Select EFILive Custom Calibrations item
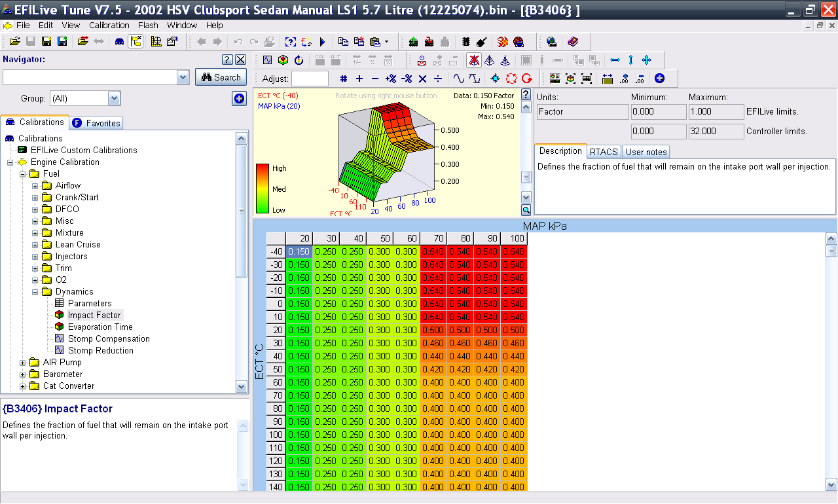Viewport: 838px width, 504px height. click(x=84, y=151)
